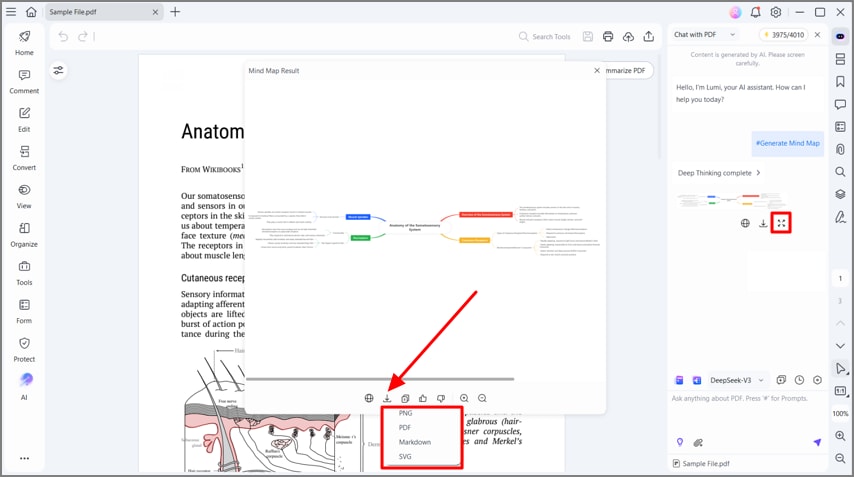Screen dimensions: 854x477
Task: Open the Tools section in left sidebar
Action: (x=24, y=273)
